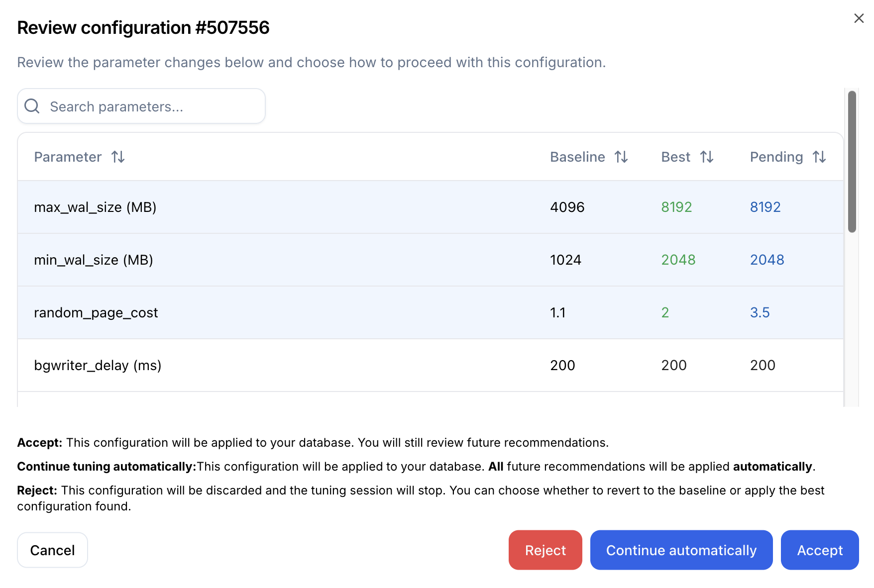874x588 pixels.
Task: Sort by Baseline column arrows icon
Action: [621, 157]
